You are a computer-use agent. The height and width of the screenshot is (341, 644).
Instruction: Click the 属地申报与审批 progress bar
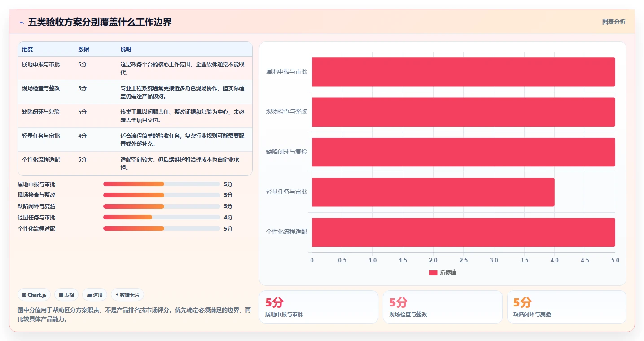coord(162,184)
